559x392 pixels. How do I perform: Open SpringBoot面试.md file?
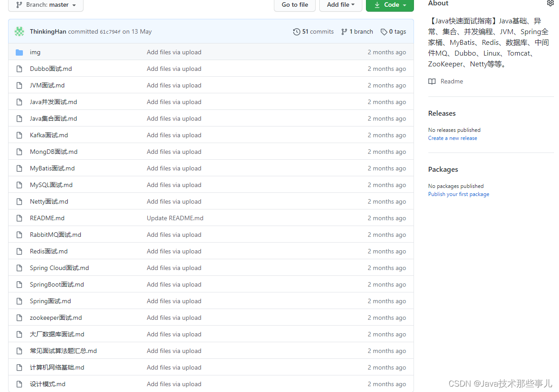coord(57,284)
